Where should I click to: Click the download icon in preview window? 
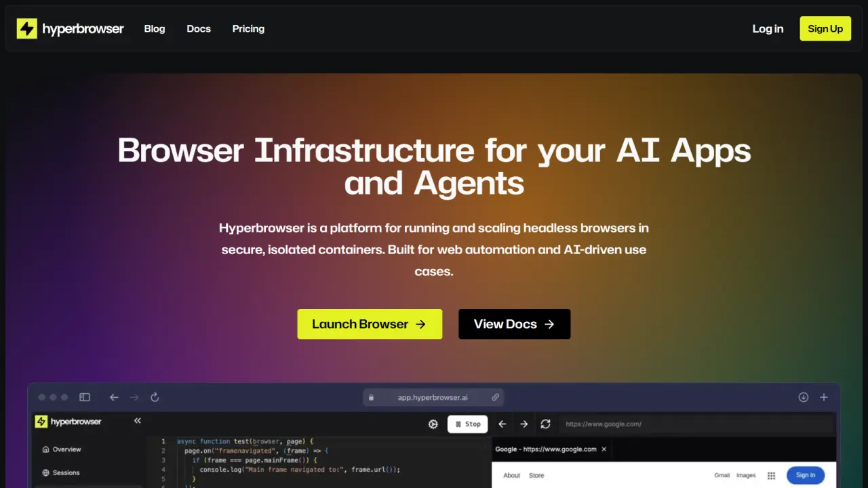pos(804,397)
